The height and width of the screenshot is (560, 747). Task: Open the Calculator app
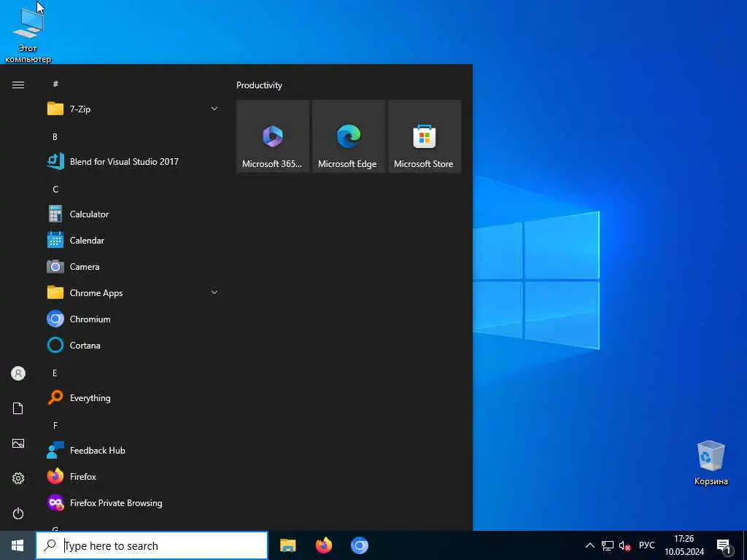pos(133,214)
